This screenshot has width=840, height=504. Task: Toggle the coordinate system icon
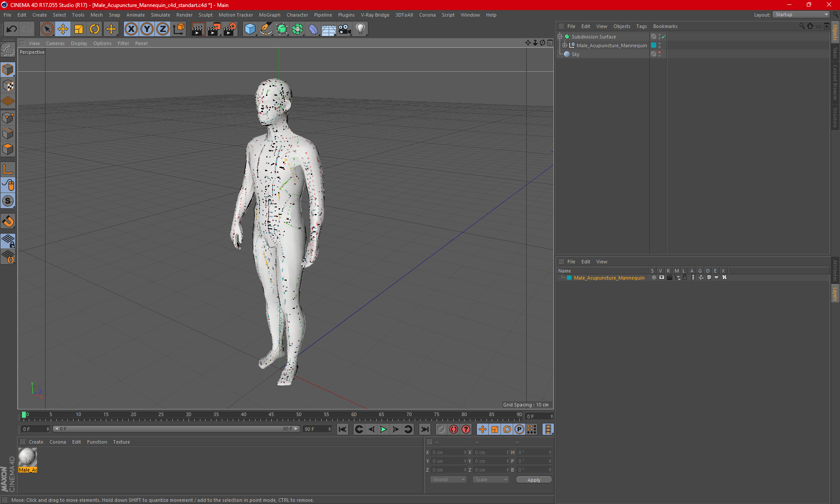(178, 29)
